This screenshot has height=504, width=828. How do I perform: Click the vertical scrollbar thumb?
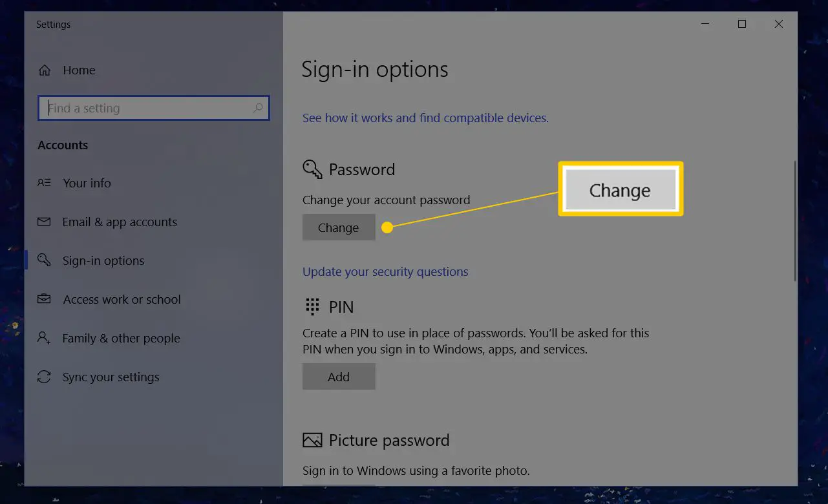tap(794, 220)
